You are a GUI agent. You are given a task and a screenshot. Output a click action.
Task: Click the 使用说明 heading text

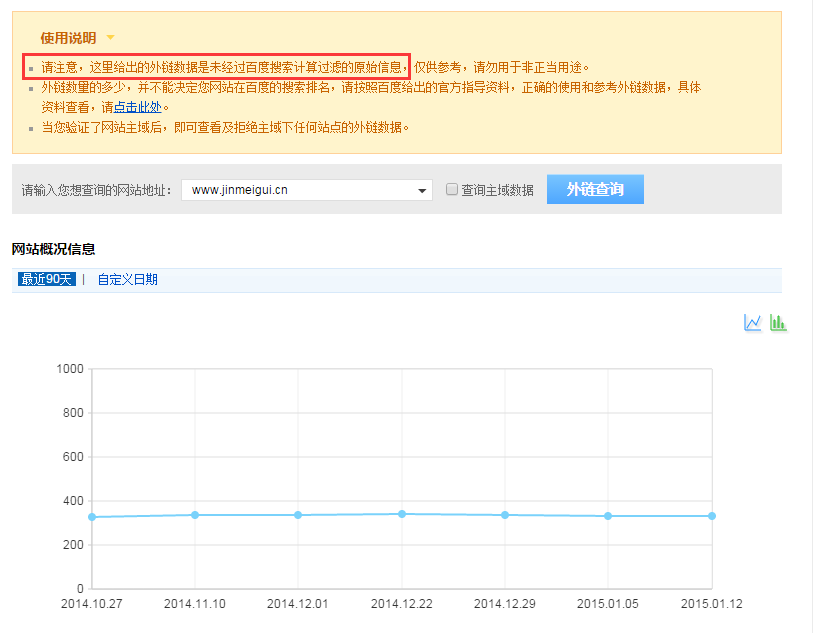click(68, 38)
